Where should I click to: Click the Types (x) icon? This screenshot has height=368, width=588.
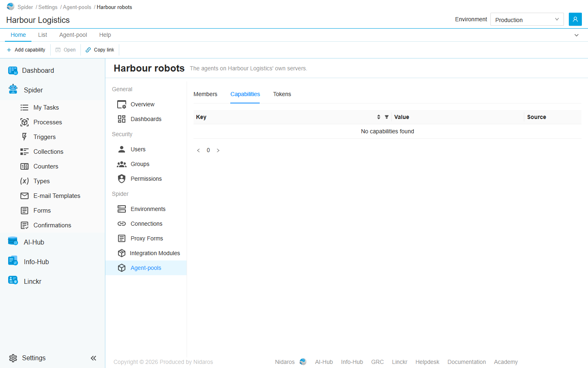click(24, 181)
